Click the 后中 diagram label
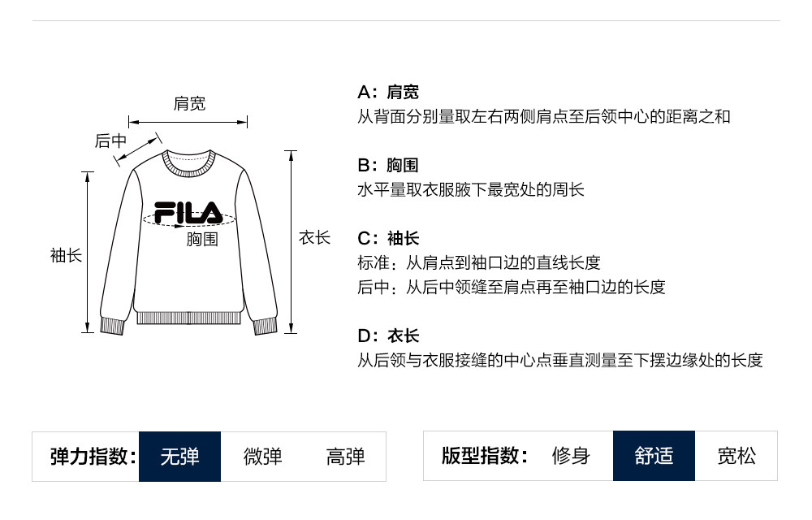Viewport: 812px width, 520px height. [x=110, y=141]
